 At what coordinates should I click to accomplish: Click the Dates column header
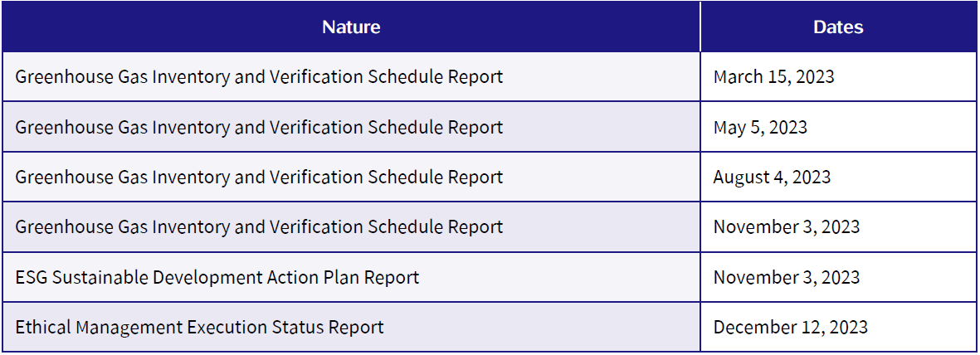(838, 27)
